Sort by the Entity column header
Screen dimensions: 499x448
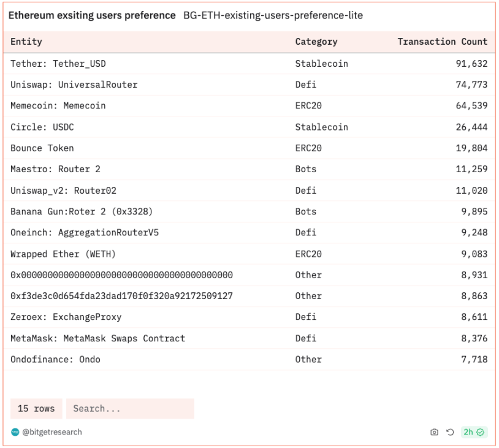pyautogui.click(x=26, y=42)
